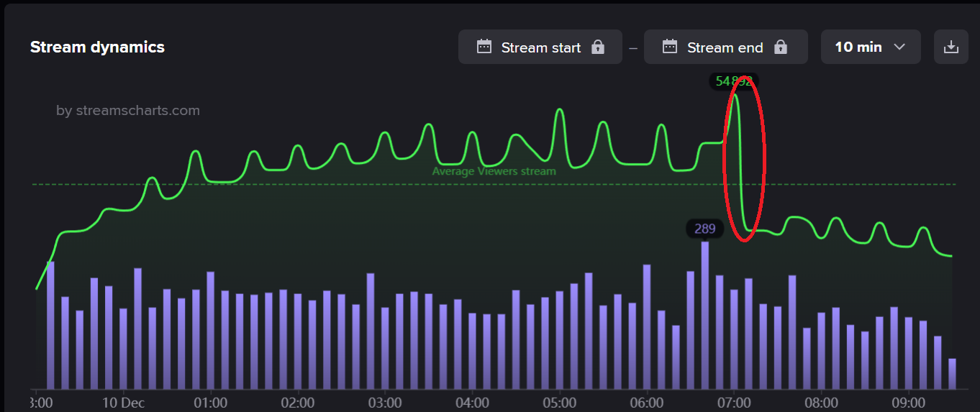Click the calendar icon in Stream end
The height and width of the screenshot is (412, 980).
[670, 47]
